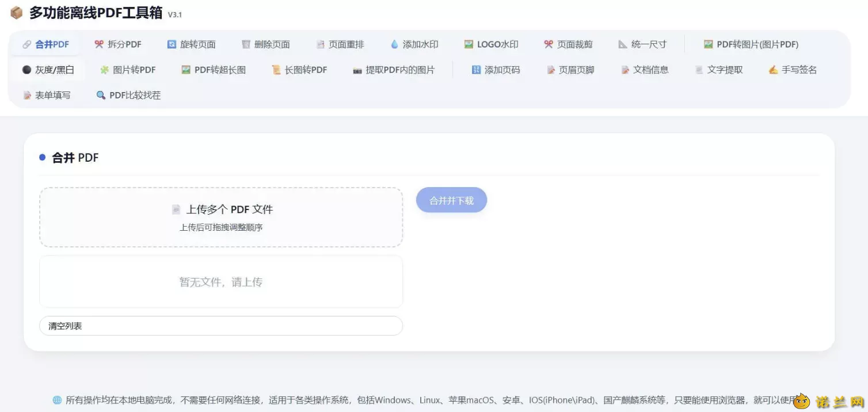Image resolution: width=868 pixels, height=412 pixels.
Task: Select the blue icon beside 添加页码
Action: [476, 70]
